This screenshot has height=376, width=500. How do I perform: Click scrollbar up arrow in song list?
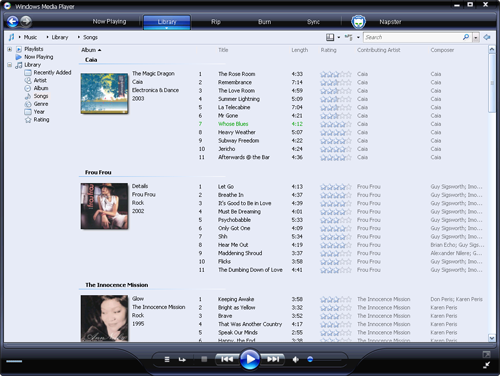pos(492,50)
